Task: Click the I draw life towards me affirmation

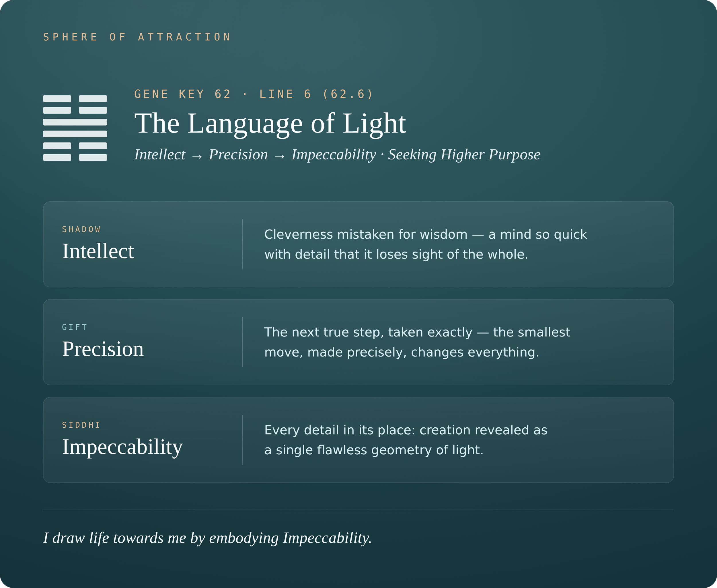Action: (207, 538)
